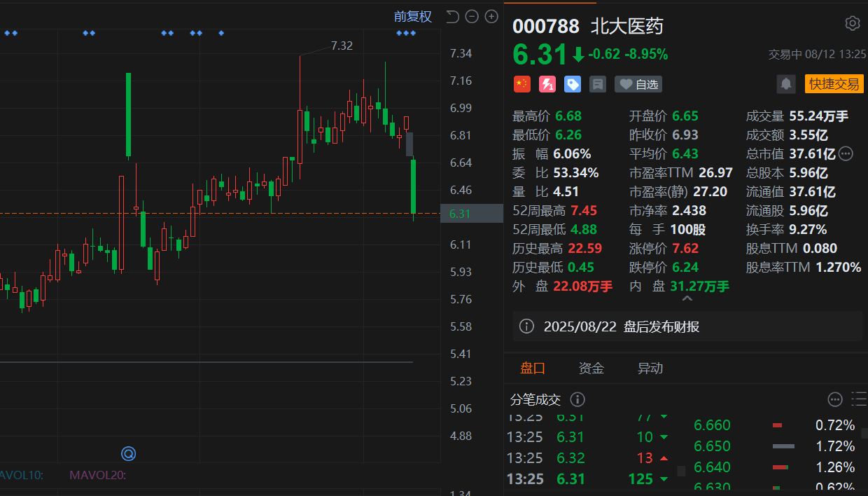868x496 pixels.
Task: Open the gray notes bookmark icon
Action: pyautogui.click(x=598, y=84)
